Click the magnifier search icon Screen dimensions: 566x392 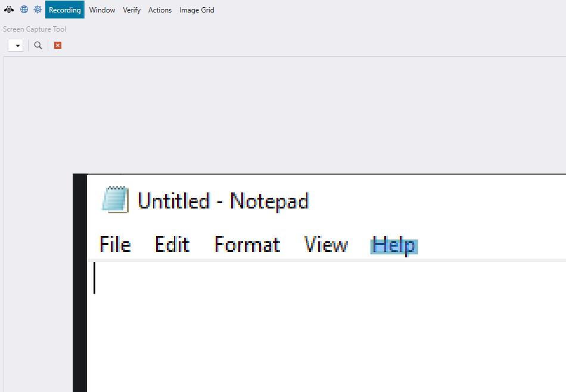click(x=38, y=45)
